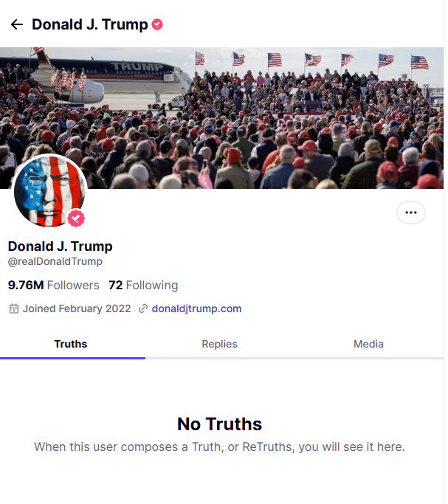Click the bold profile display name
Viewport: 448px width, 504px height.
tap(60, 246)
